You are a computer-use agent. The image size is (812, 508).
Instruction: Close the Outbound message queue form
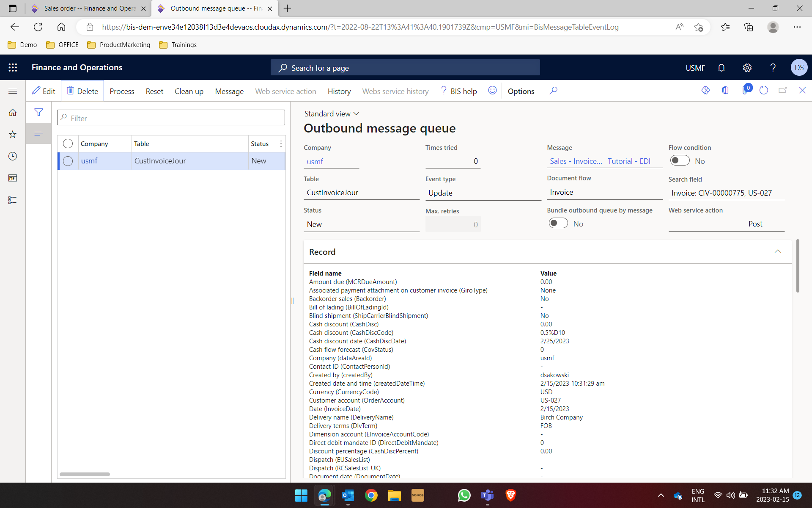coord(802,90)
